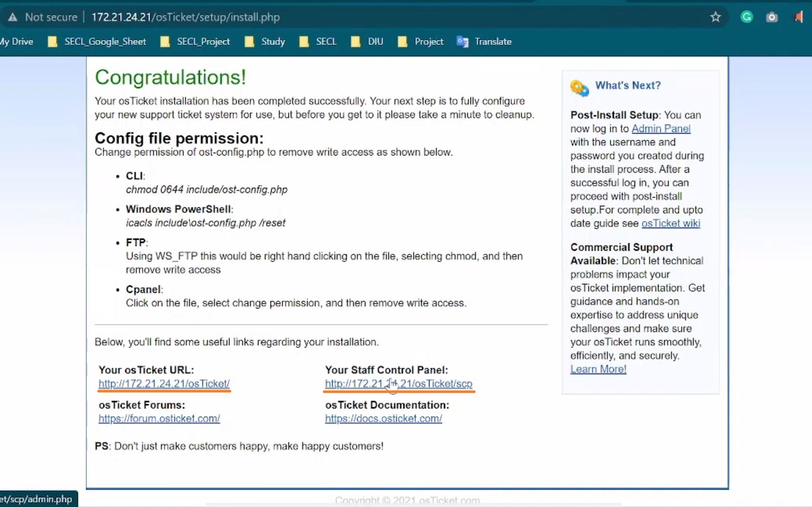Visit forum.osticket.com link
The image size is (812, 507).
(x=159, y=419)
